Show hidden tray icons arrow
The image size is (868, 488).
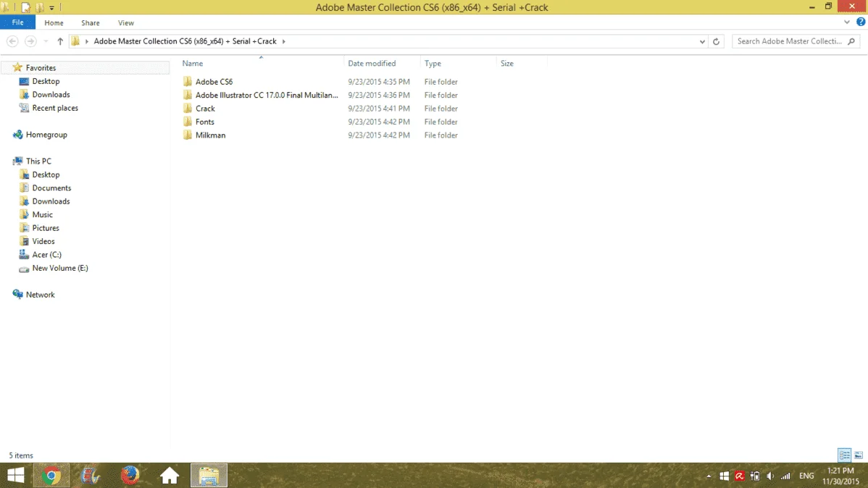pyautogui.click(x=709, y=476)
